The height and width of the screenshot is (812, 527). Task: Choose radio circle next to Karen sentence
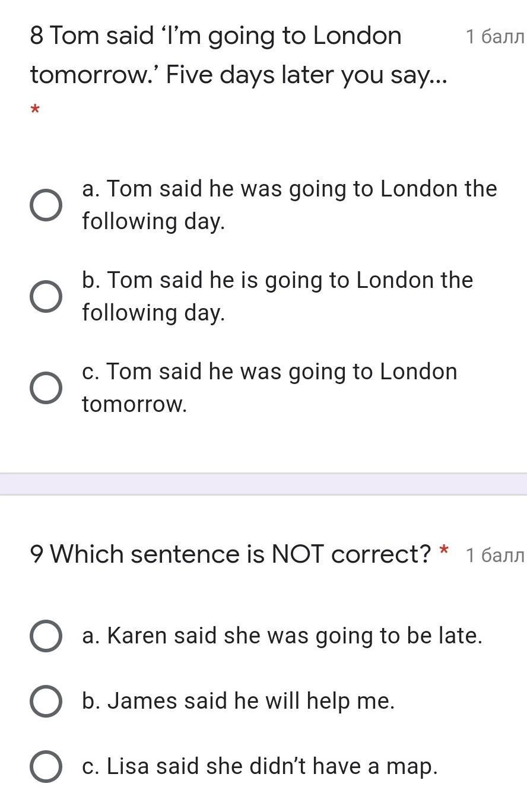(x=46, y=636)
